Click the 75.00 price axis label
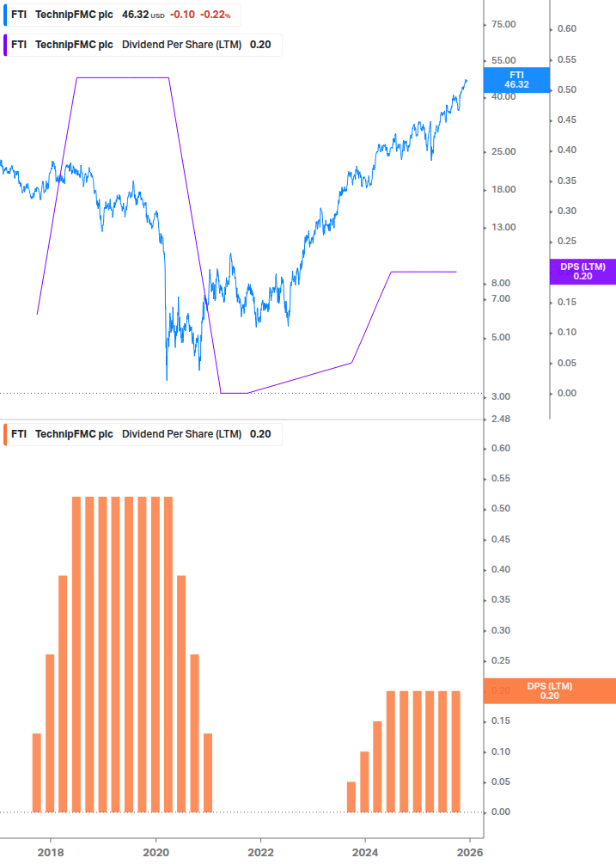Screen dimensions: 616x864 pos(503,24)
